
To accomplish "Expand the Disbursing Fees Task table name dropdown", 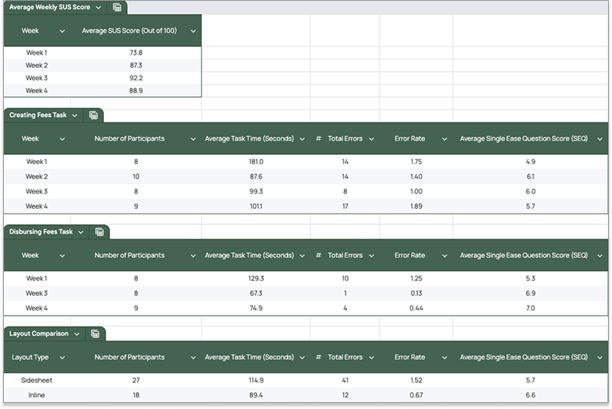I will point(81,232).
